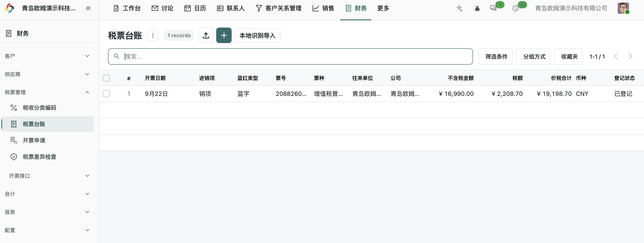Expand the 供应商 sidebar section
644x243 pixels.
click(48, 74)
